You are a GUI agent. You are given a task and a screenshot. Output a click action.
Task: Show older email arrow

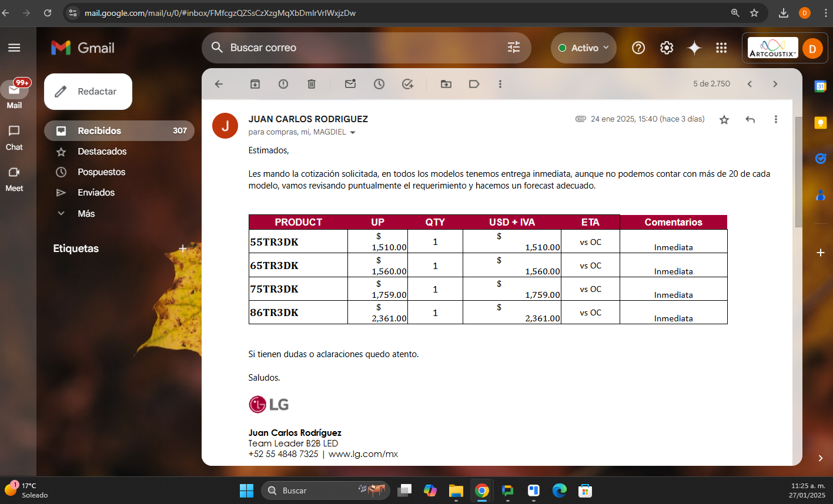click(775, 84)
